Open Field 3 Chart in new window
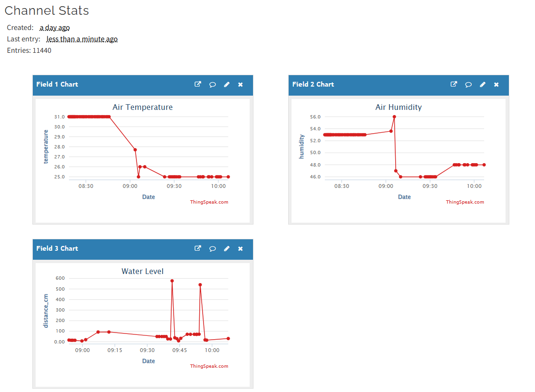Screen dimensions: 535x392 (x=197, y=249)
